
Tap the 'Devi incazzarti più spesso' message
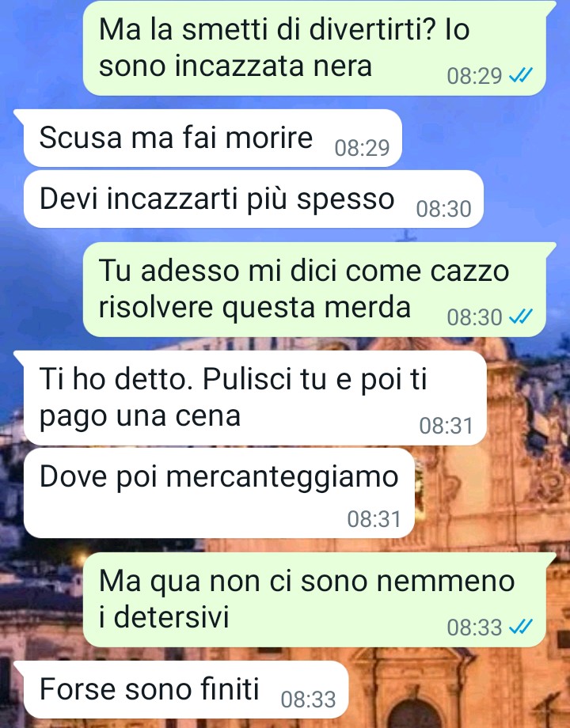253,199
